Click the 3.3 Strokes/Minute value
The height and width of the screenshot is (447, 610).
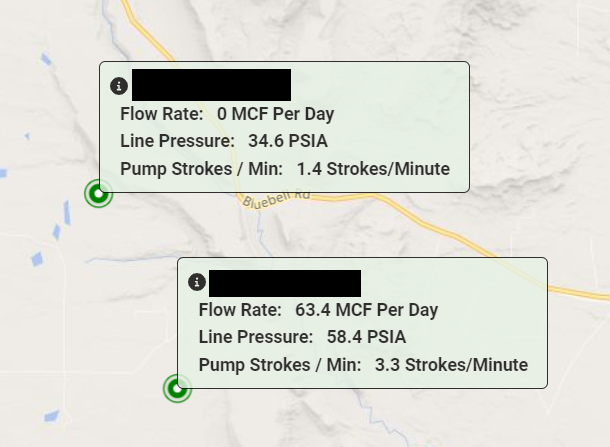(x=451, y=365)
